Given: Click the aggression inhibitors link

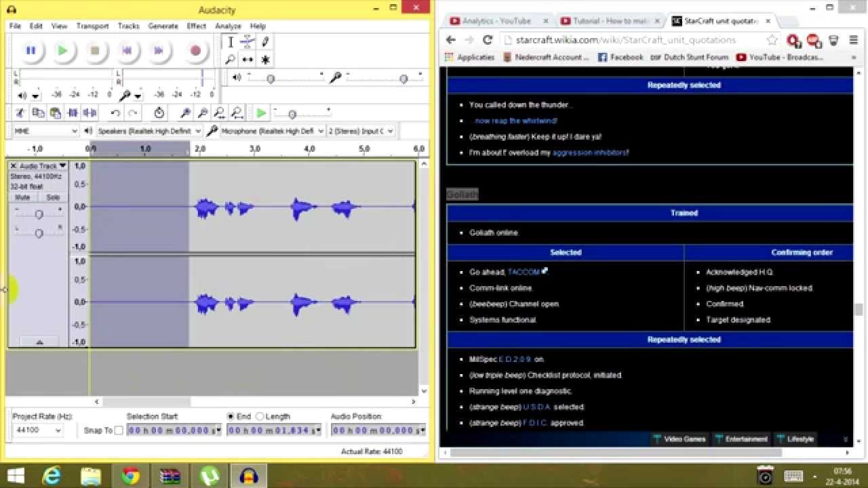Looking at the screenshot, I should (591, 152).
